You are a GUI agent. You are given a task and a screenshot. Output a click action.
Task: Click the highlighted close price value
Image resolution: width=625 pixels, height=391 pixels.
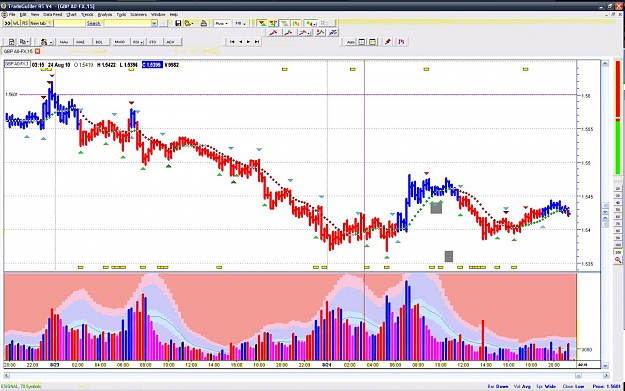152,65
